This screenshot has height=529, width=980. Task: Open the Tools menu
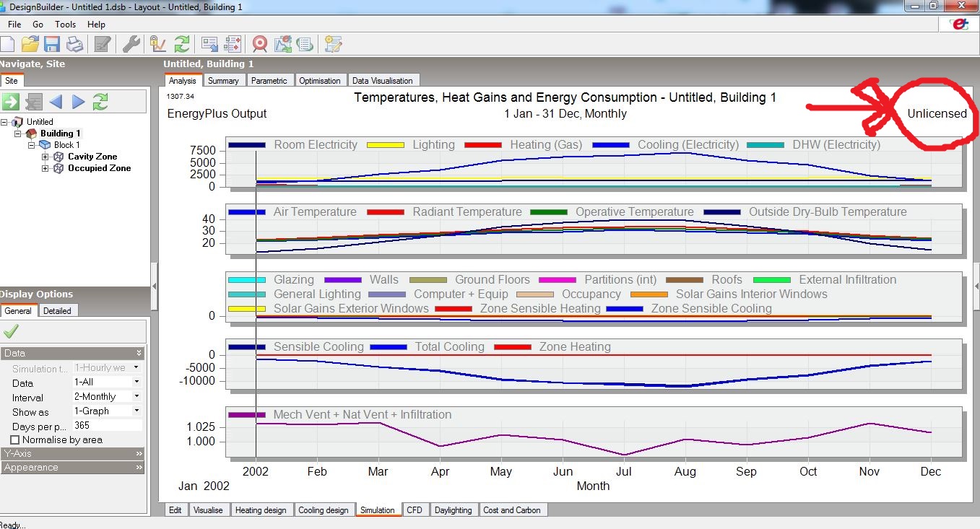[x=65, y=24]
